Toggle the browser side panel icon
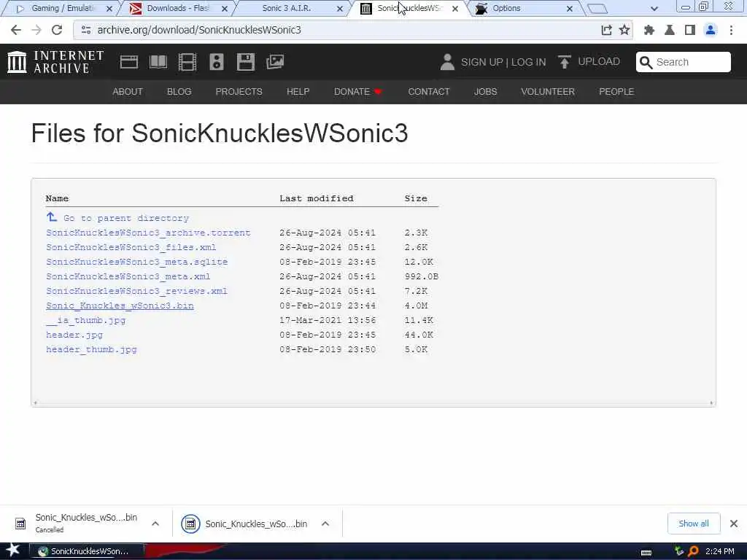The image size is (747, 560). point(690,30)
